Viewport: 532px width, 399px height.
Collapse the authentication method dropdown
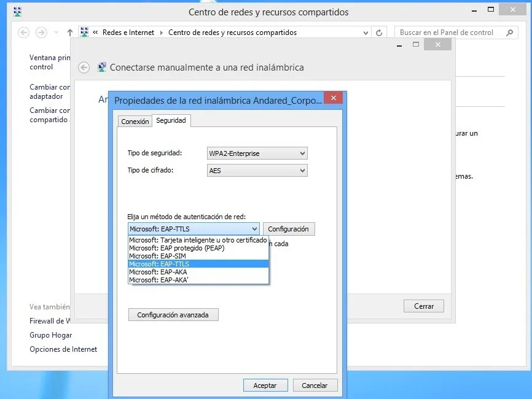pyautogui.click(x=254, y=229)
